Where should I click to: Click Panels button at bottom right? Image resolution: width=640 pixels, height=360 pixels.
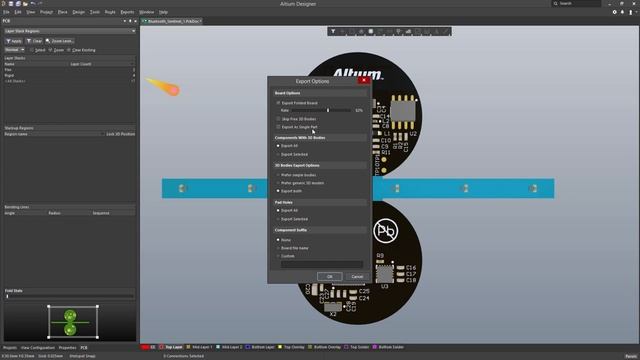[x=631, y=356]
